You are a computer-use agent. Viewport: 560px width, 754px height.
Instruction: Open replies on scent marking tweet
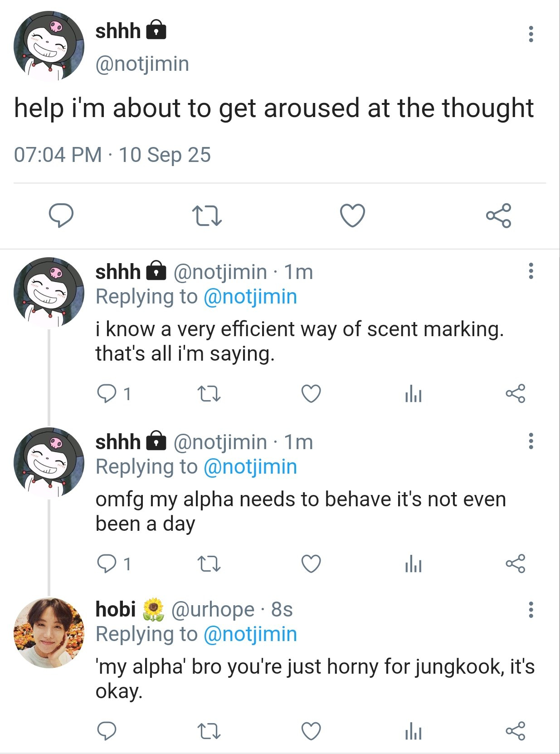tap(107, 394)
